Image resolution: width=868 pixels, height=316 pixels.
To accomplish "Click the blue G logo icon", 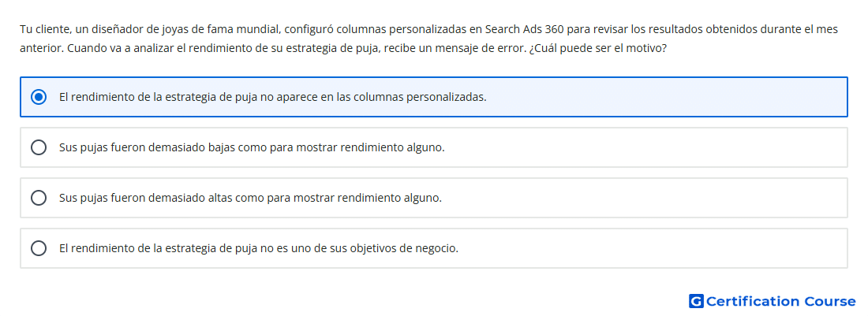I will click(x=696, y=301).
